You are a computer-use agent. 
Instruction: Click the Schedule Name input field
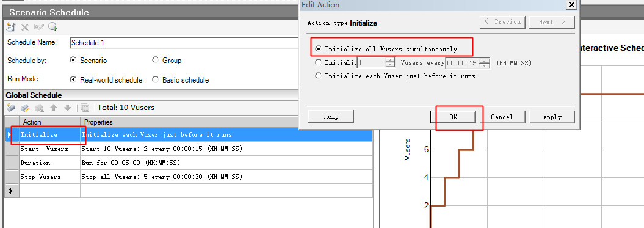tap(184, 43)
